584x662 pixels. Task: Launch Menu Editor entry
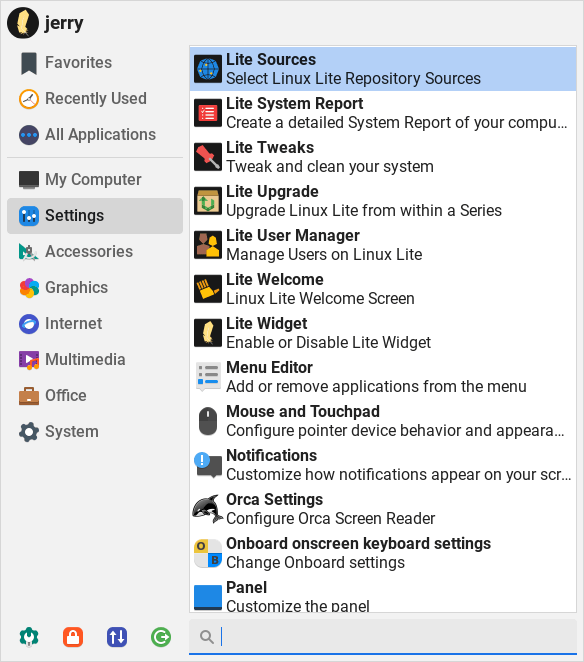(383, 377)
